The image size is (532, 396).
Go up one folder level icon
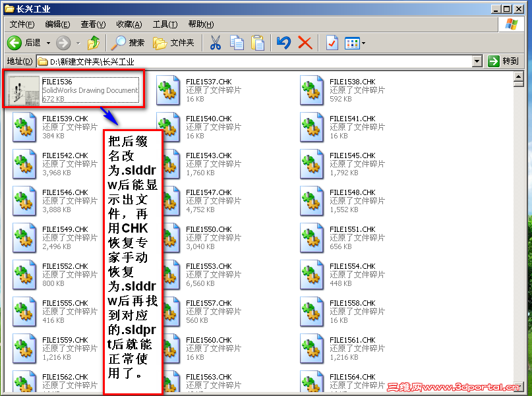[94, 43]
